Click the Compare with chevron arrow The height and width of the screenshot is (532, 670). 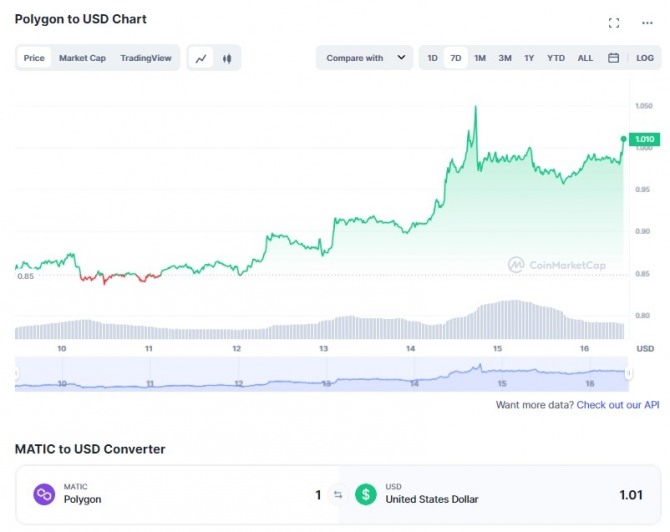click(401, 57)
